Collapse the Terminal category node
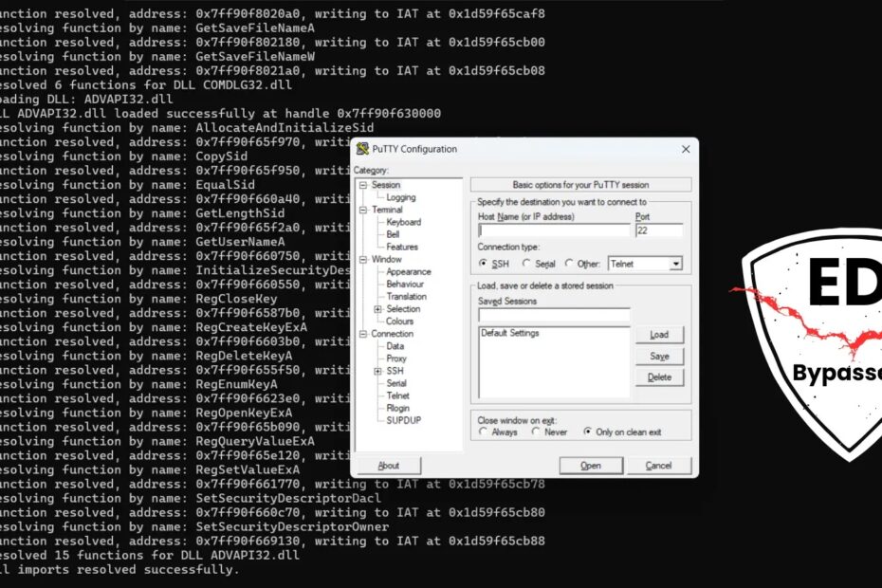882x588 pixels. coord(363,210)
